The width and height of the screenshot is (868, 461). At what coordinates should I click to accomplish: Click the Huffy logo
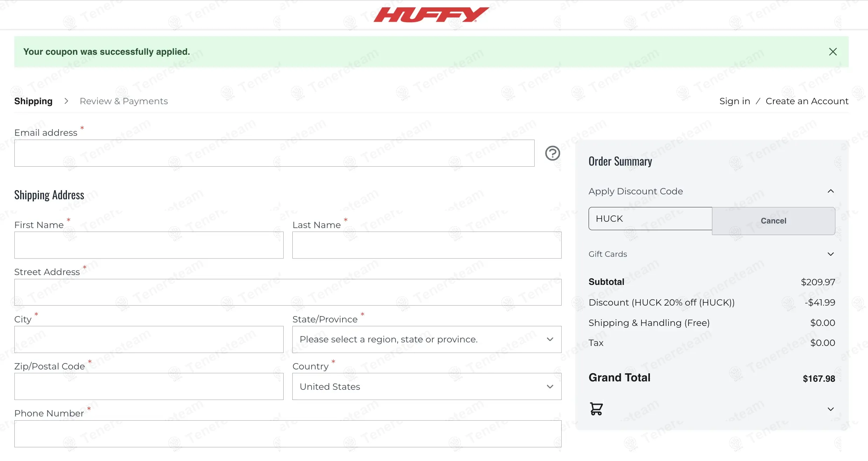point(431,15)
